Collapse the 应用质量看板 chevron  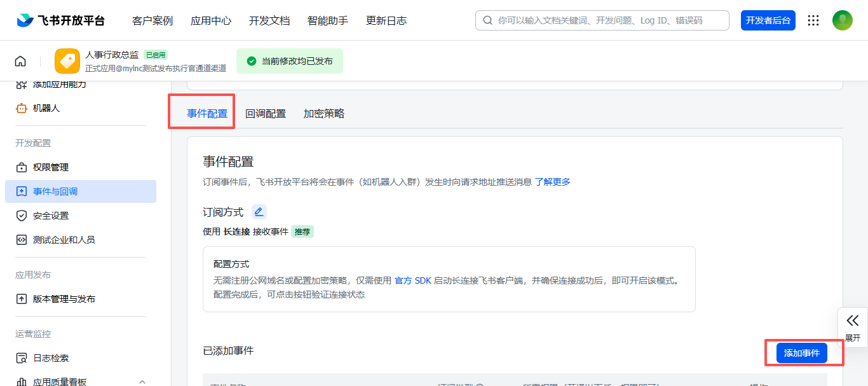142,382
